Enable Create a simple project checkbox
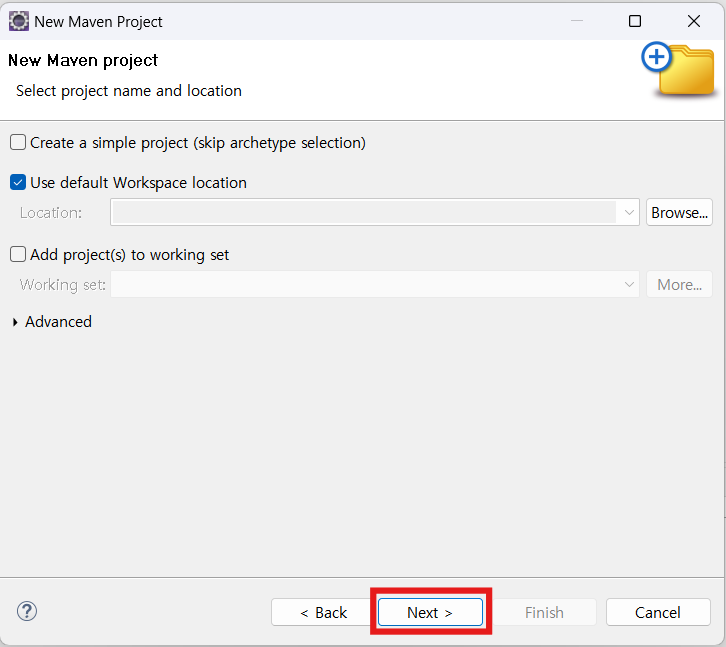The image size is (726, 647). coord(18,142)
